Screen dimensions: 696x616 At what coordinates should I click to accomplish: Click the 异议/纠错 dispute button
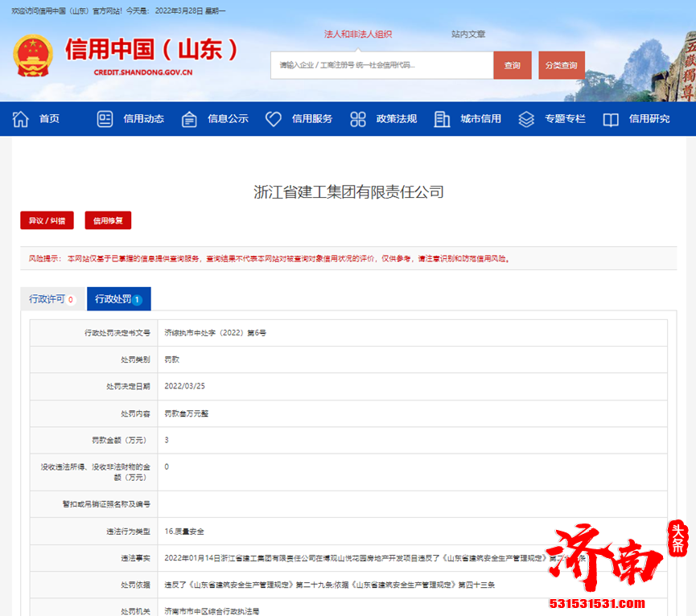47,220
